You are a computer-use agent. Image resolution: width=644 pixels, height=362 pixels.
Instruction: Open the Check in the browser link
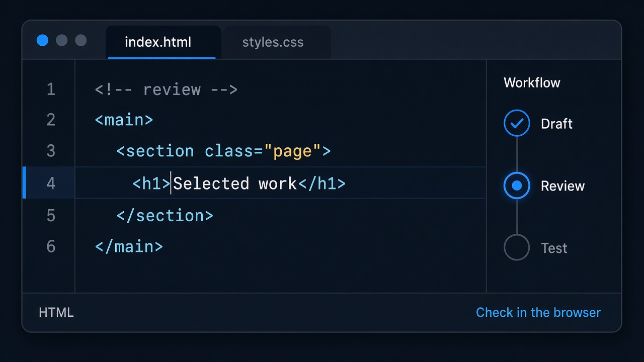point(538,313)
